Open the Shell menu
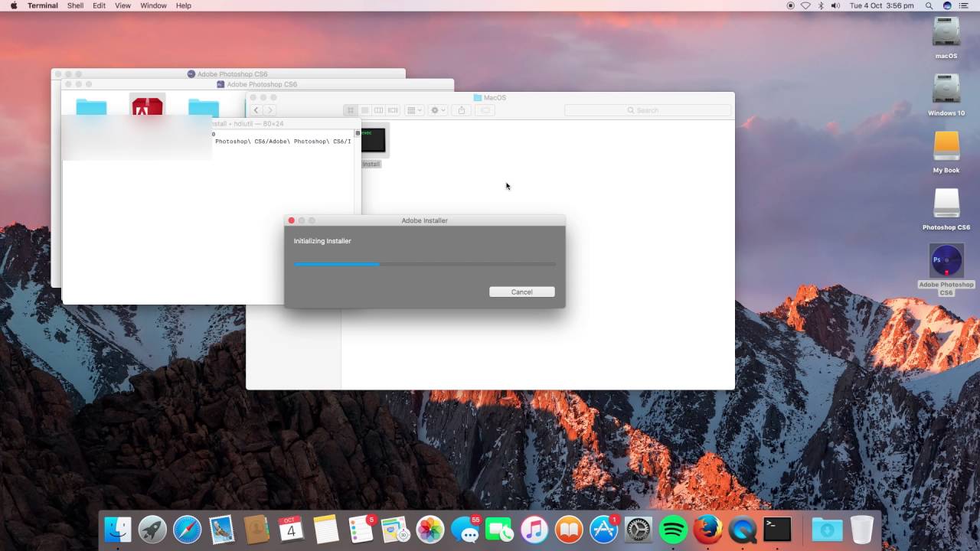980x551 pixels. coord(76,5)
